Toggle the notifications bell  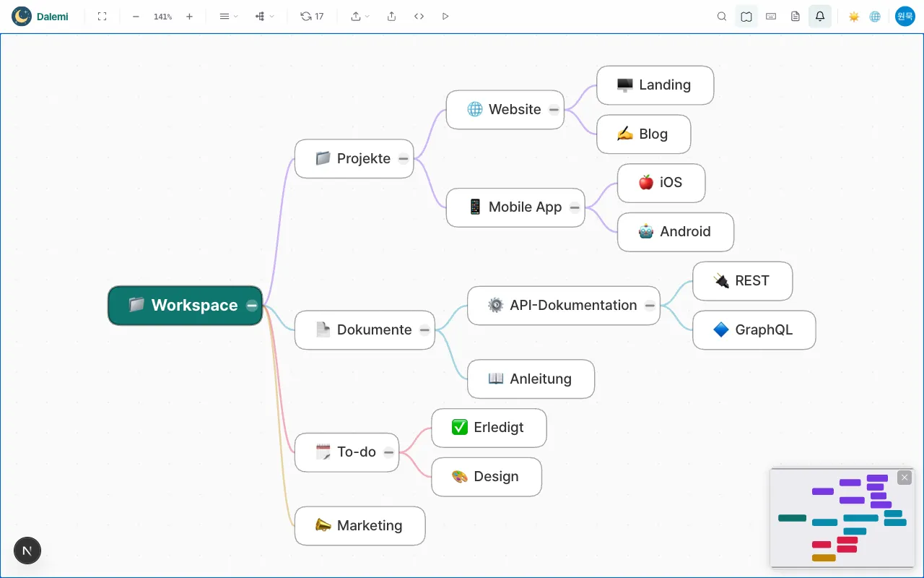[820, 16]
